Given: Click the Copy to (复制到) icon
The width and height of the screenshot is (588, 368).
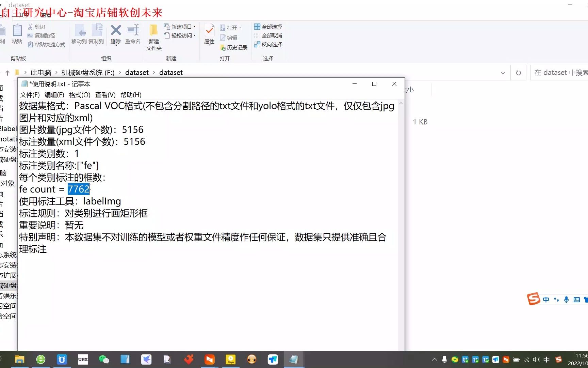Looking at the screenshot, I should pyautogui.click(x=96, y=34).
